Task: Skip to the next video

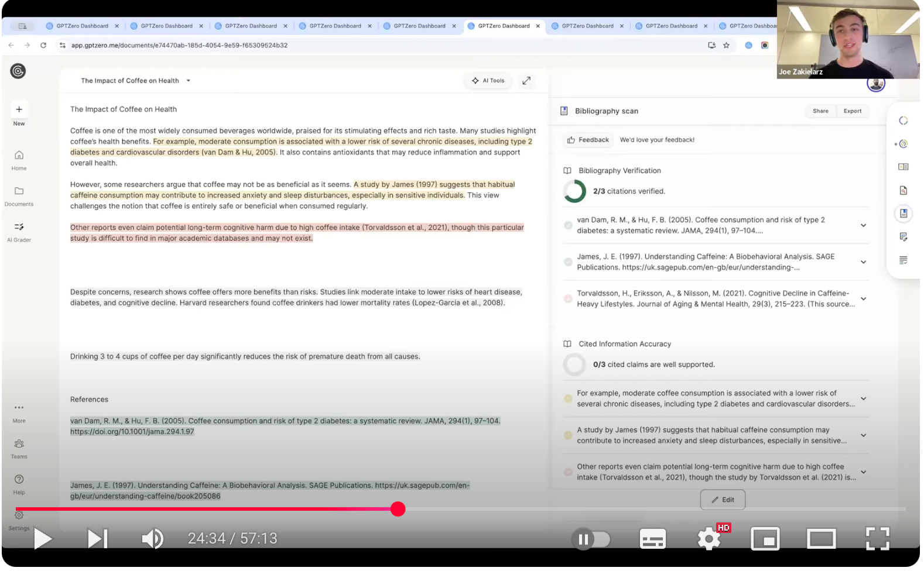Action: (98, 539)
